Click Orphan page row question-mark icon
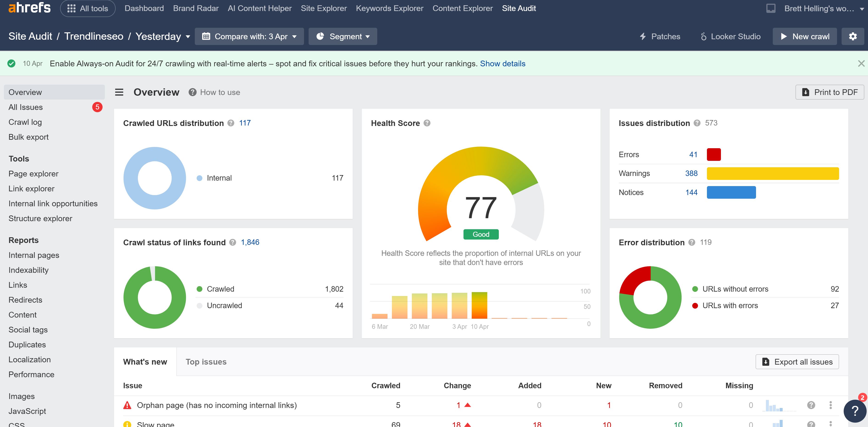 (x=811, y=405)
